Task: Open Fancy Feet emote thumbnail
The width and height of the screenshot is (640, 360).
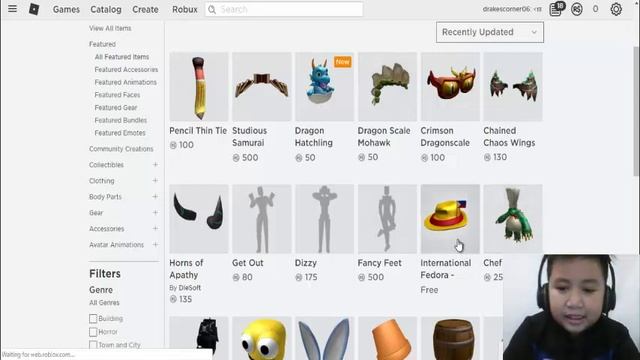Action: 387,219
